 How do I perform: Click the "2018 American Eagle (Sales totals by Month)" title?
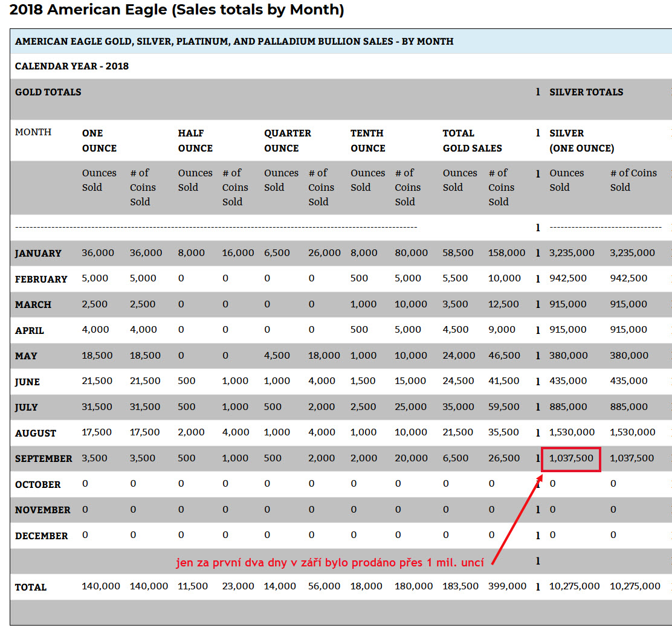(x=176, y=10)
